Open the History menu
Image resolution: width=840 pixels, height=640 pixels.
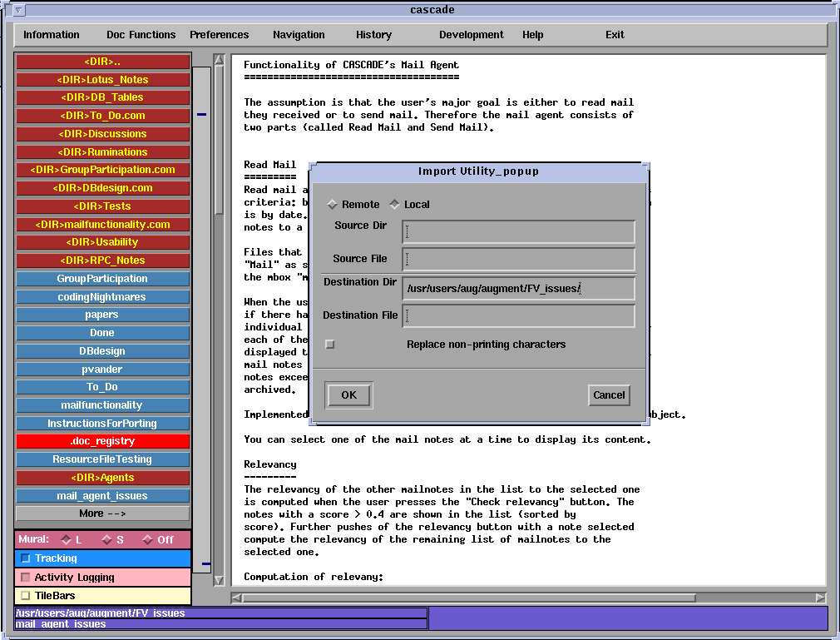[x=374, y=35]
